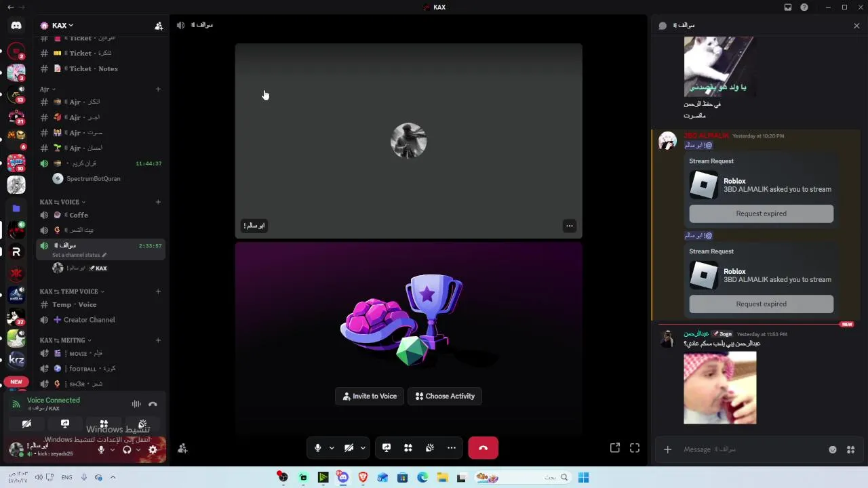Open soundboard icon in bottom call controls
The width and height of the screenshot is (868, 488).
tap(430, 448)
